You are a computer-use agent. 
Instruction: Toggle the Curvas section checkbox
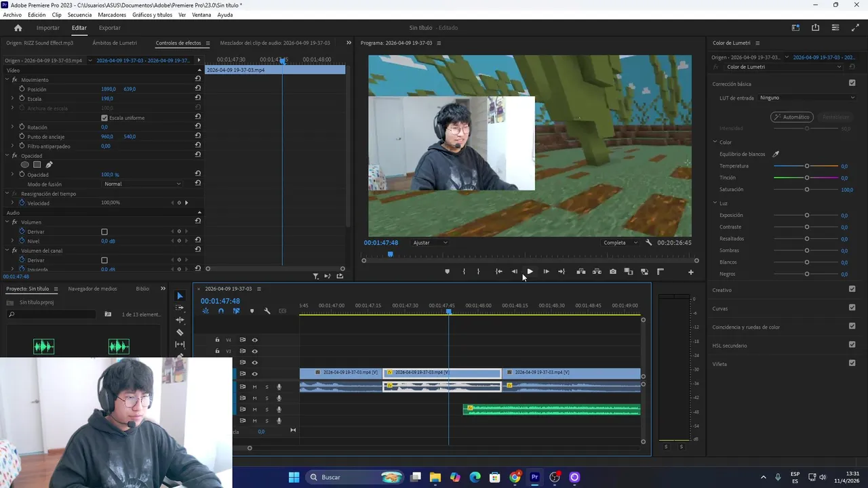coord(852,308)
